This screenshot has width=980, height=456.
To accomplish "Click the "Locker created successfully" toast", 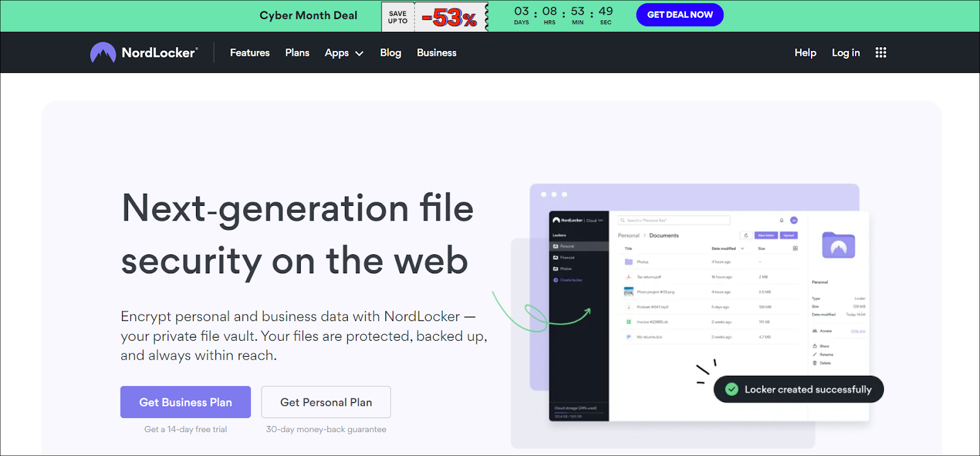I will [799, 389].
